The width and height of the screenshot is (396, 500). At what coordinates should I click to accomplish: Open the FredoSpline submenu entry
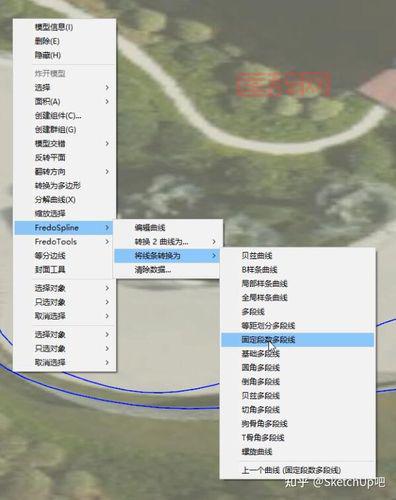tap(65, 228)
